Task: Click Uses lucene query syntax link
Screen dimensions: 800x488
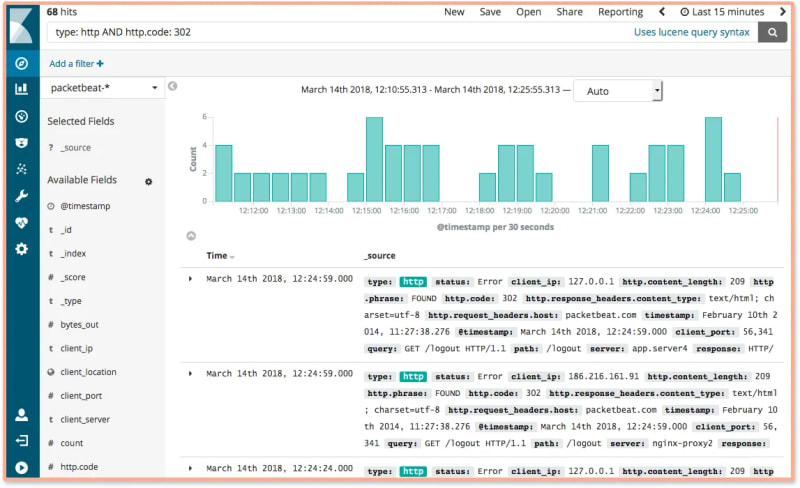Action: 691,32
